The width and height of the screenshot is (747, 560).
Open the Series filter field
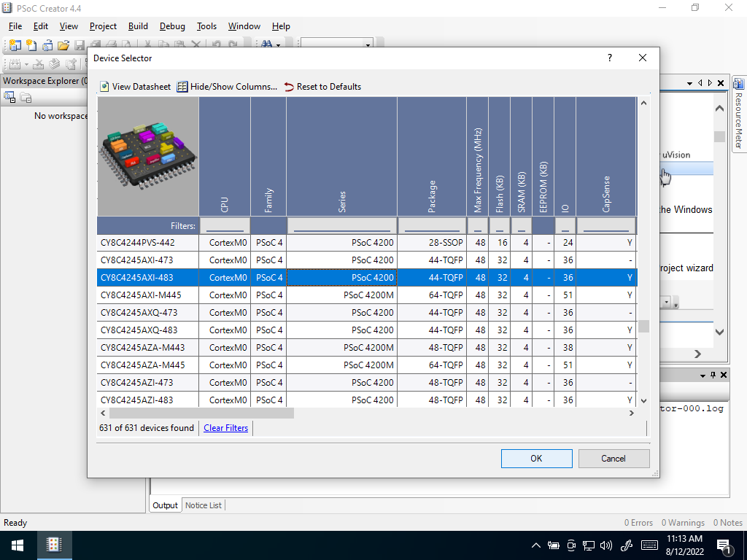tap(342, 226)
